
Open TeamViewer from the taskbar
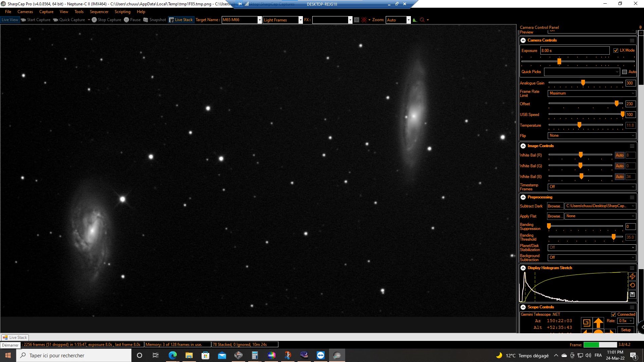pyautogui.click(x=321, y=355)
